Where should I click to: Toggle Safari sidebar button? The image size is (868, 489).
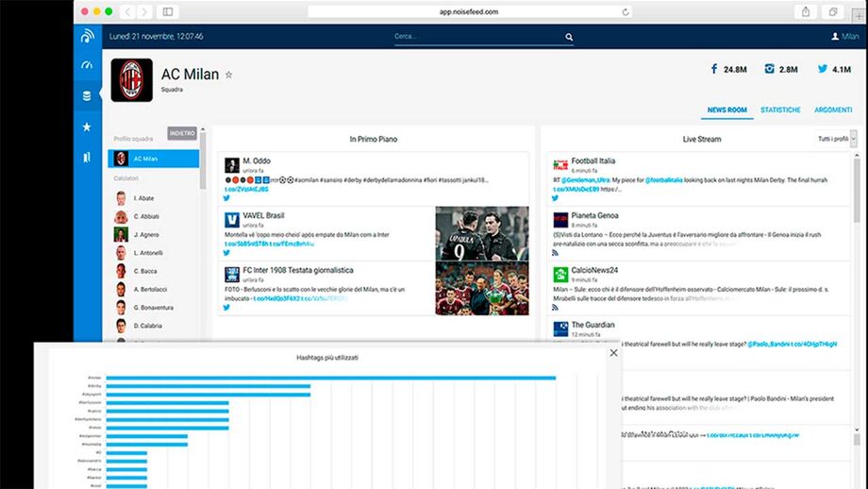[168, 11]
